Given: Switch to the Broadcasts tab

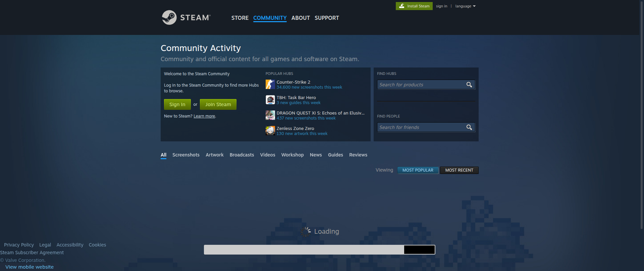Looking at the screenshot, I should 242,155.
